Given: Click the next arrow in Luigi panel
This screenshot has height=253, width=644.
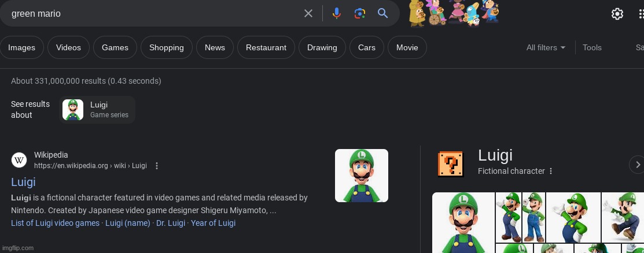Looking at the screenshot, I should click(637, 165).
